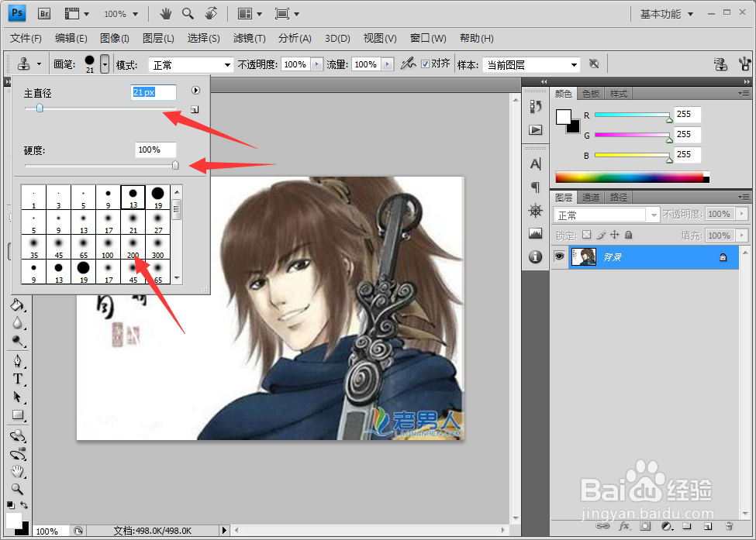Screen dimensions: 756x540
Task: Expand the 不透明度 opacity slider arrow
Action: pyautogui.click(x=317, y=64)
